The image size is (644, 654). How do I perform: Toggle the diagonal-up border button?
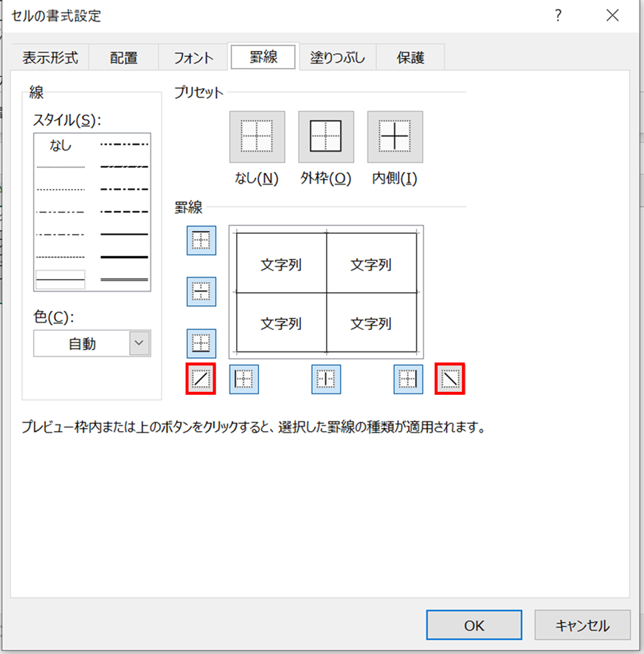(201, 379)
